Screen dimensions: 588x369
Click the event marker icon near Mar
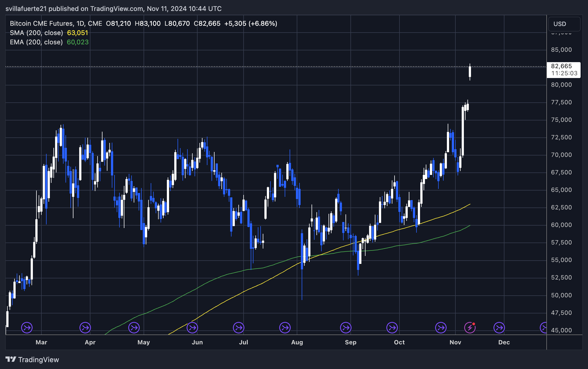pyautogui.click(x=27, y=327)
